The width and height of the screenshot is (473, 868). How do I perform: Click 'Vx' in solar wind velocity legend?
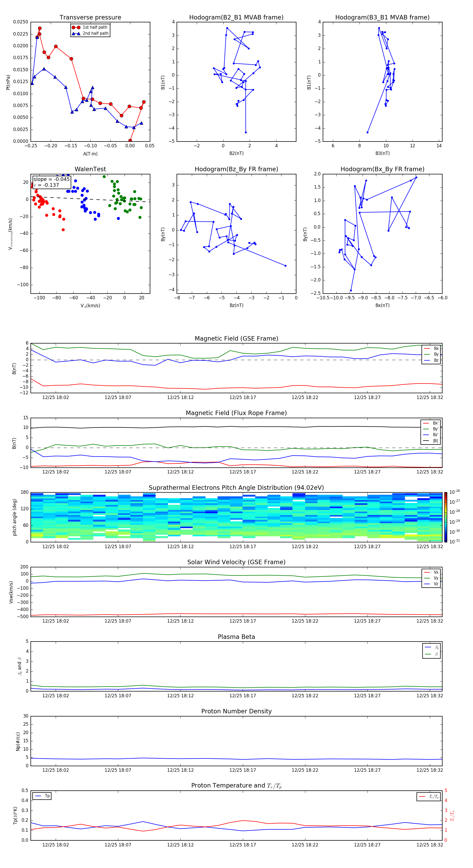(431, 572)
